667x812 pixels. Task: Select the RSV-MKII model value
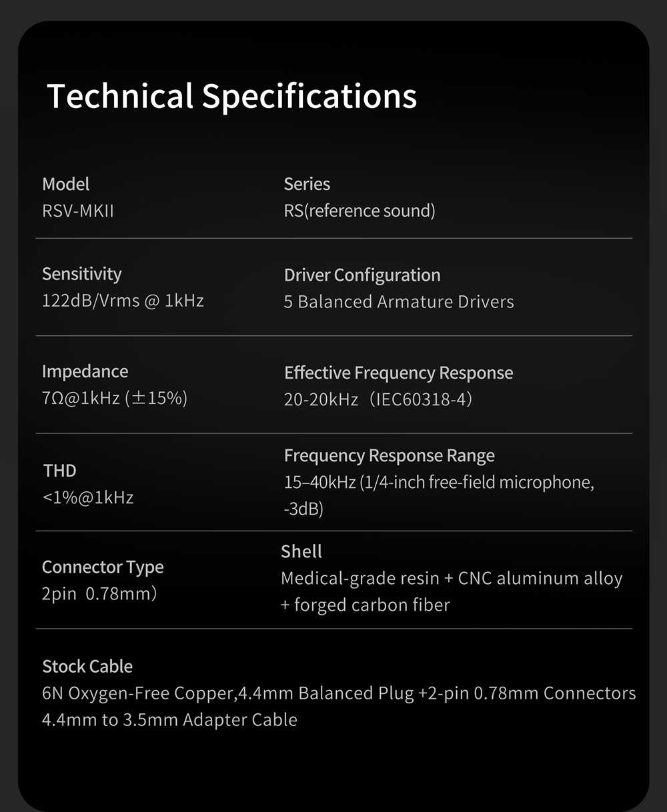78,211
